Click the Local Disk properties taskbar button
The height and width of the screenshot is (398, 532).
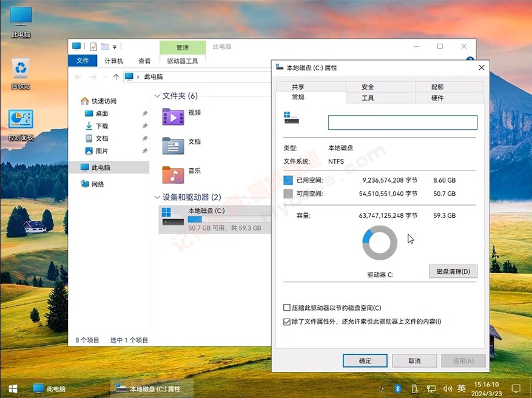(x=152, y=388)
